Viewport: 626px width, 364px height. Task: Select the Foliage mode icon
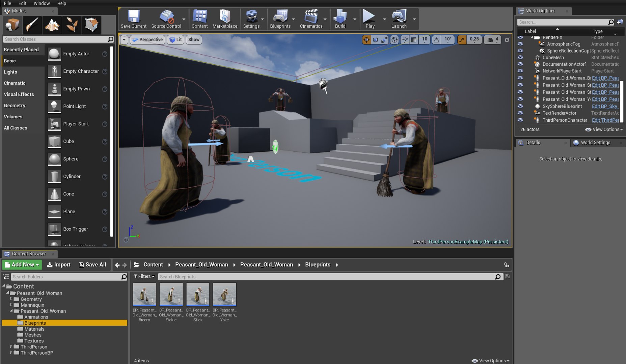[x=72, y=25]
